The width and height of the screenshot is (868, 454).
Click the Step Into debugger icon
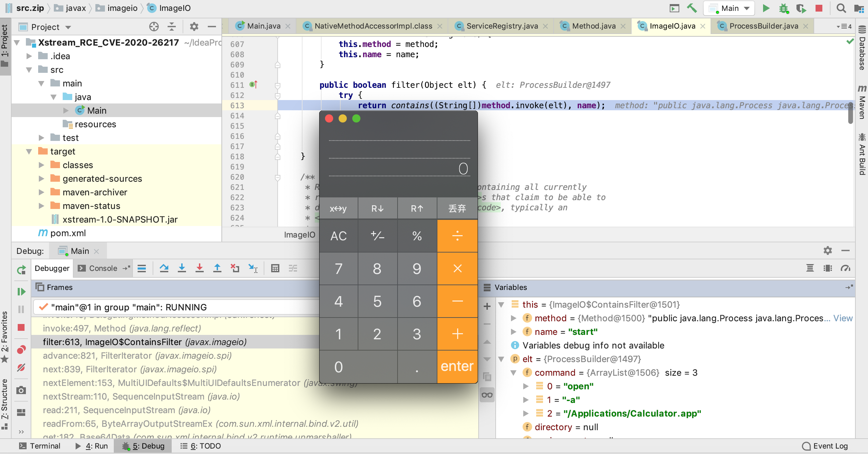(x=182, y=269)
